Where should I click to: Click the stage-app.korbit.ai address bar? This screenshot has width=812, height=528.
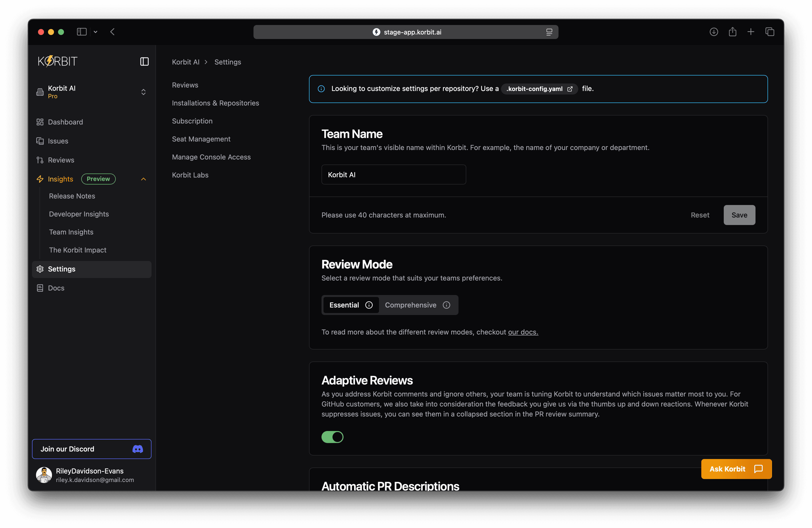click(406, 32)
